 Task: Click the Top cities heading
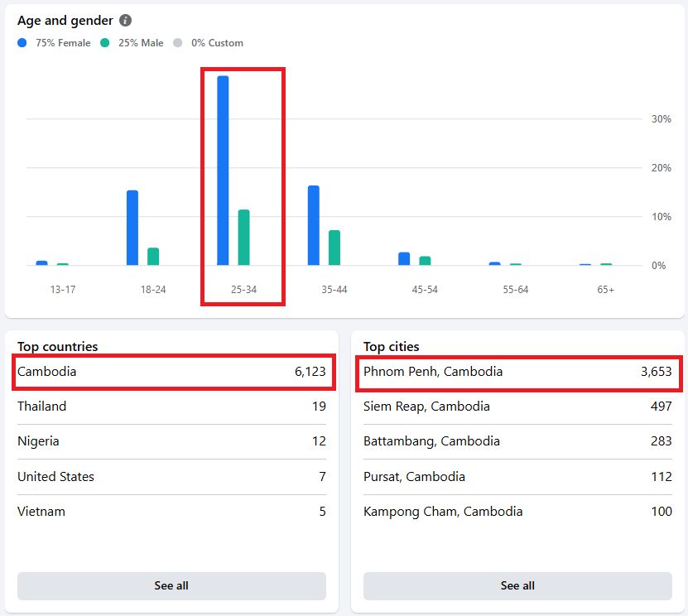(392, 347)
